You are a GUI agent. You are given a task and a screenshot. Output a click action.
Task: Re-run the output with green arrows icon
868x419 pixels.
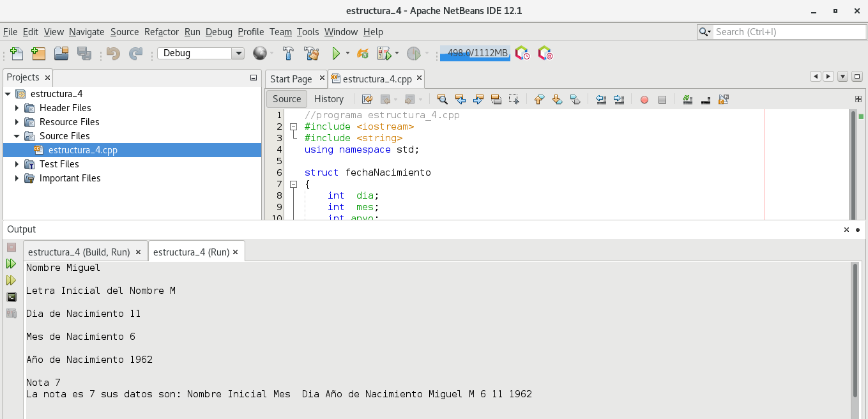click(x=11, y=263)
